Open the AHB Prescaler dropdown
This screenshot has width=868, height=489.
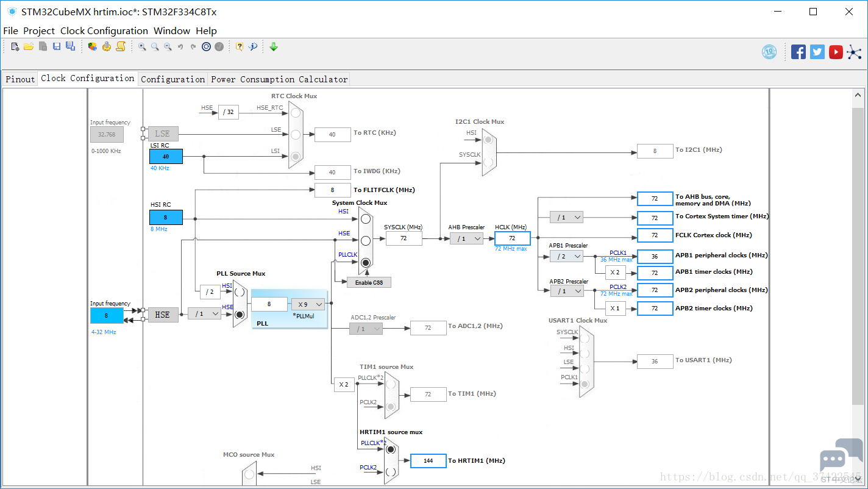tap(467, 238)
